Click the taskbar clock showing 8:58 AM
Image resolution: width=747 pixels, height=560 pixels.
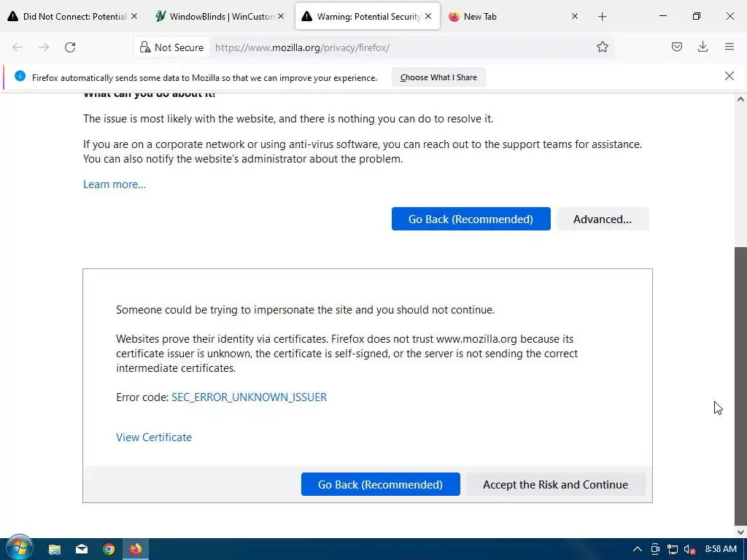pyautogui.click(x=721, y=549)
